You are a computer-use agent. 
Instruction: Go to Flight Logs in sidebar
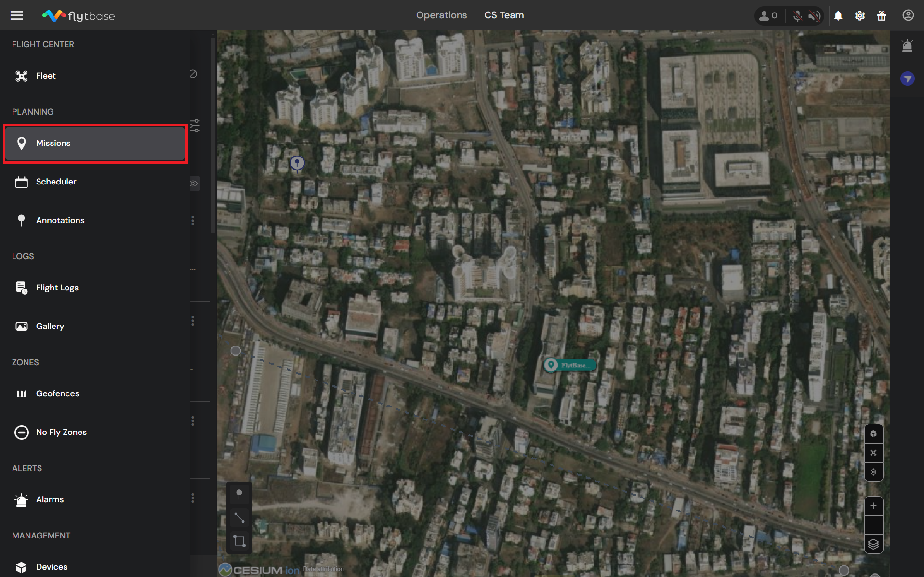click(x=57, y=288)
